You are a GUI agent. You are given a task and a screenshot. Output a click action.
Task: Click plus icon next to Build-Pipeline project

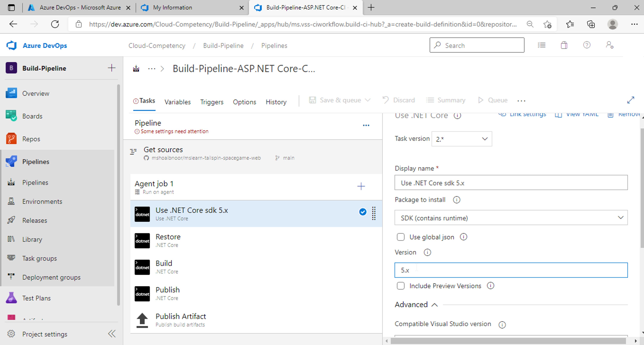pos(112,68)
